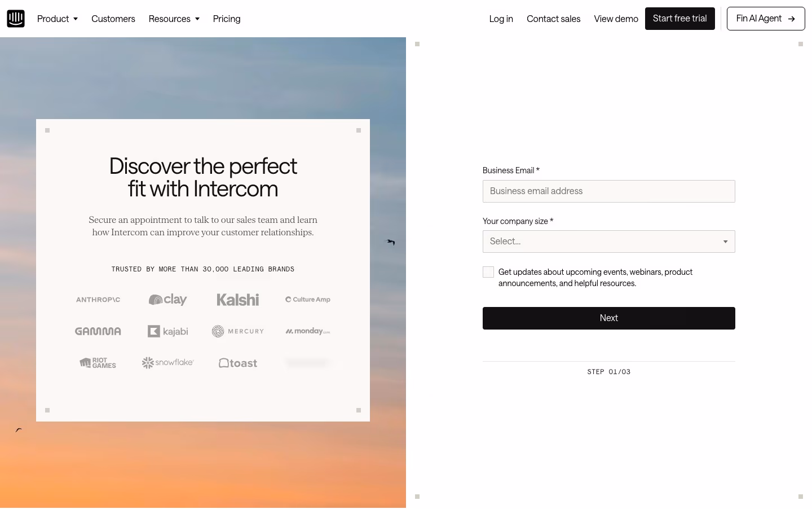Click the Riot Games brand logo
This screenshot has width=812, height=509.
point(98,363)
